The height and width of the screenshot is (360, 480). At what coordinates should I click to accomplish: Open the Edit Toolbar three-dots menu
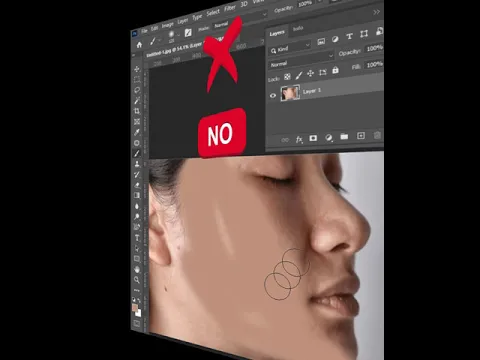point(137,290)
